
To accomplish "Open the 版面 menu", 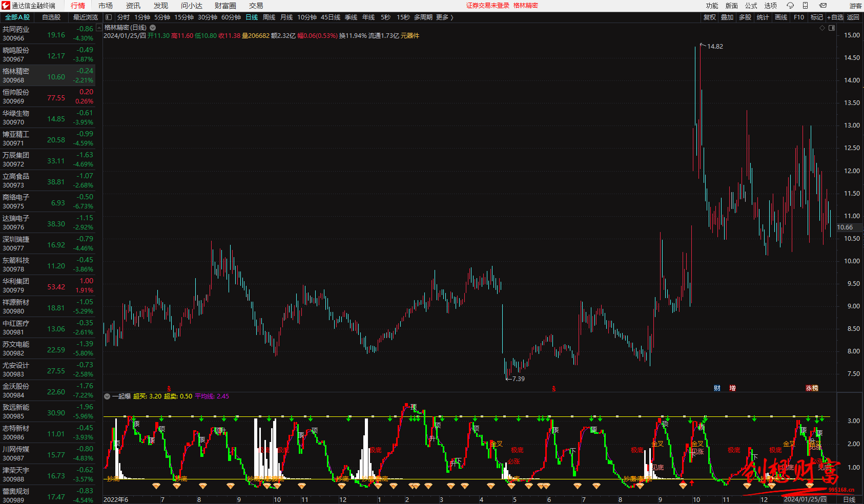I will [731, 6].
